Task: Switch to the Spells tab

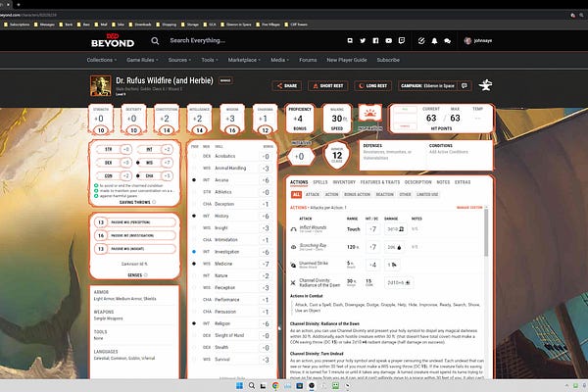Action: [320, 182]
